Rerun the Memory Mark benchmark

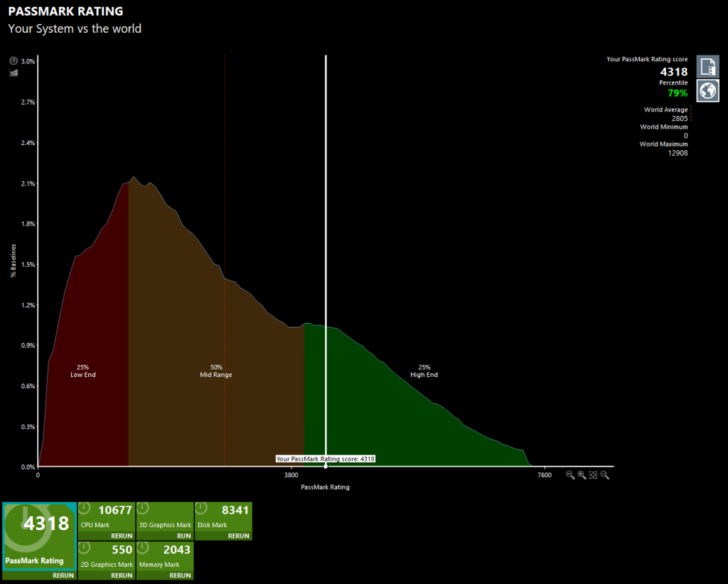pos(179,575)
